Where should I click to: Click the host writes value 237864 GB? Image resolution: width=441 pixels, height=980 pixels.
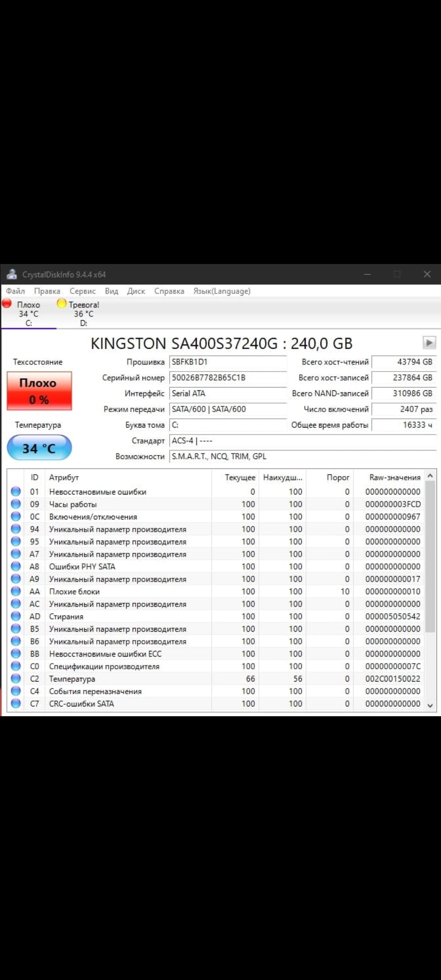tap(404, 378)
